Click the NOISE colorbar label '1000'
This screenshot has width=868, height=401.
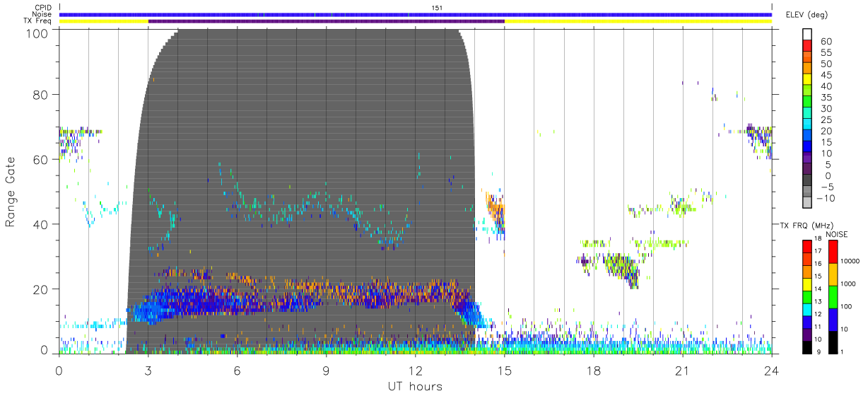[850, 284]
